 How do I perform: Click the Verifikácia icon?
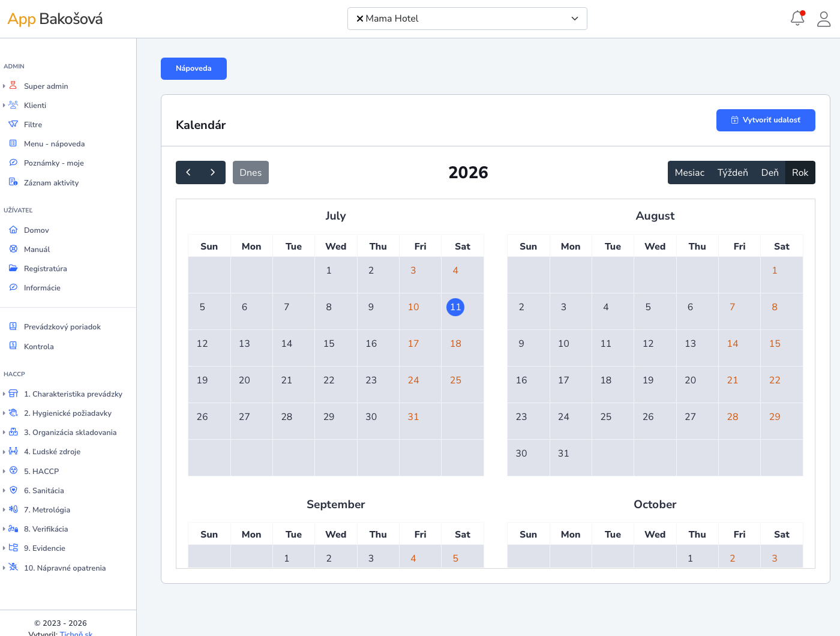pyautogui.click(x=13, y=529)
